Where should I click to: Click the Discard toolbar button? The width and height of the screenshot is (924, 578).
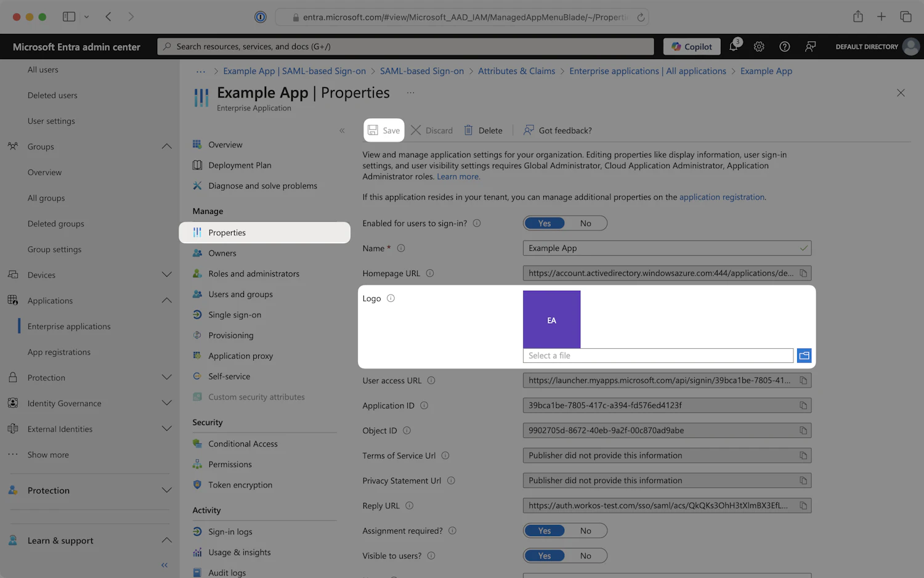(432, 130)
